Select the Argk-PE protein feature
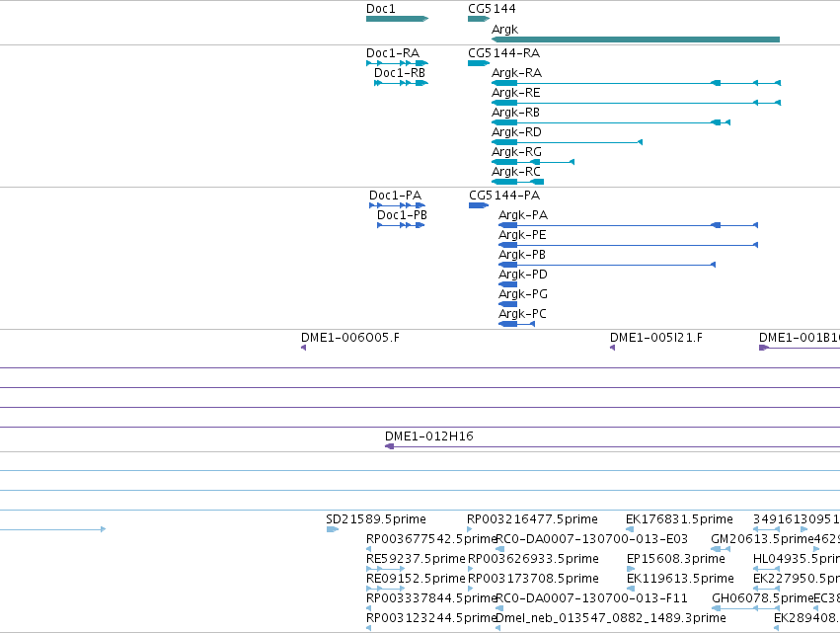 628,245
